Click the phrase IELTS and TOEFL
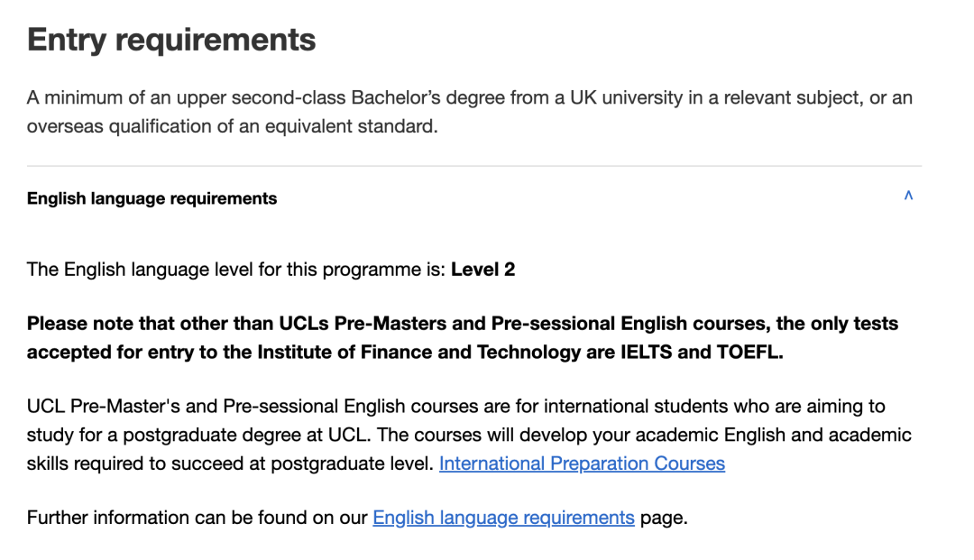Image resolution: width=974 pixels, height=560 pixels. [702, 353]
